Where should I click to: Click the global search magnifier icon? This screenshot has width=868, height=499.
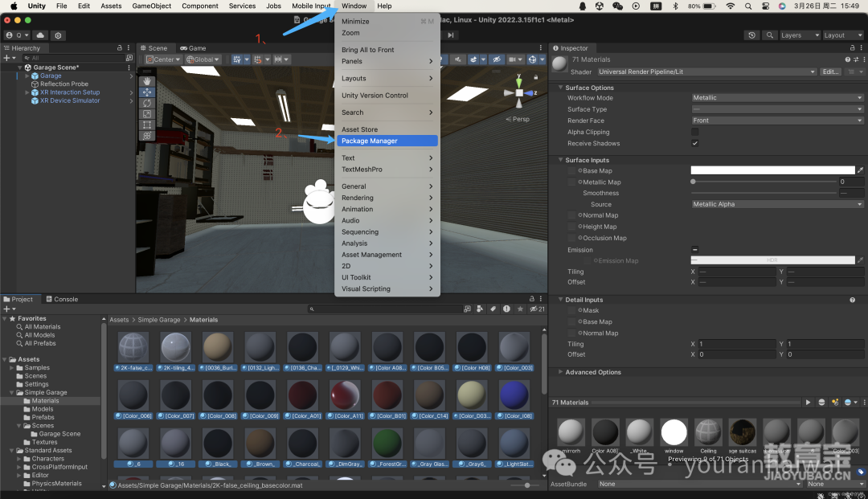pyautogui.click(x=769, y=35)
